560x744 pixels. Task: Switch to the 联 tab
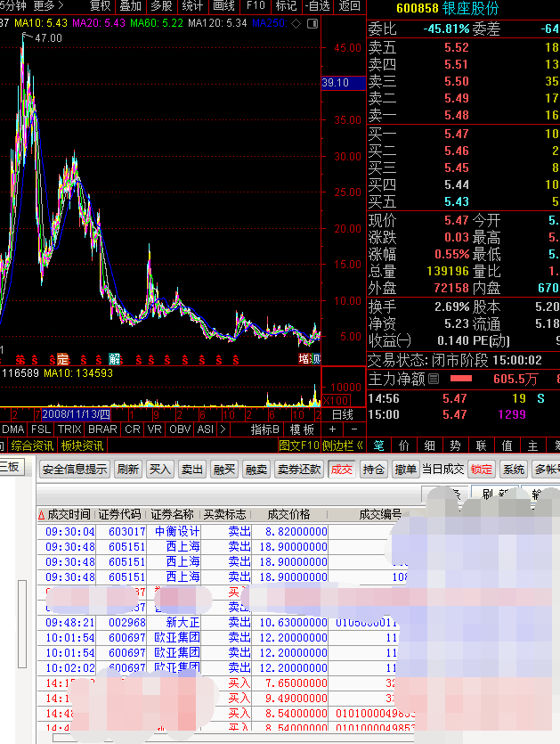click(x=482, y=446)
